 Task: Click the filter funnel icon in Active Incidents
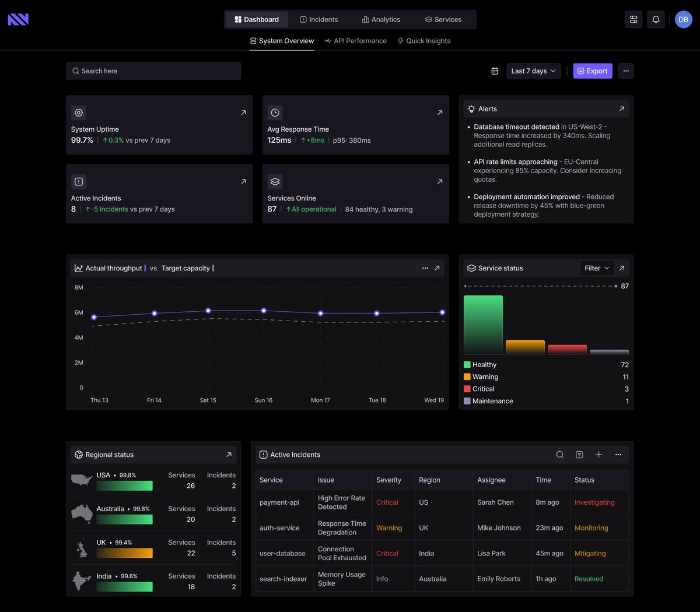[x=579, y=454]
